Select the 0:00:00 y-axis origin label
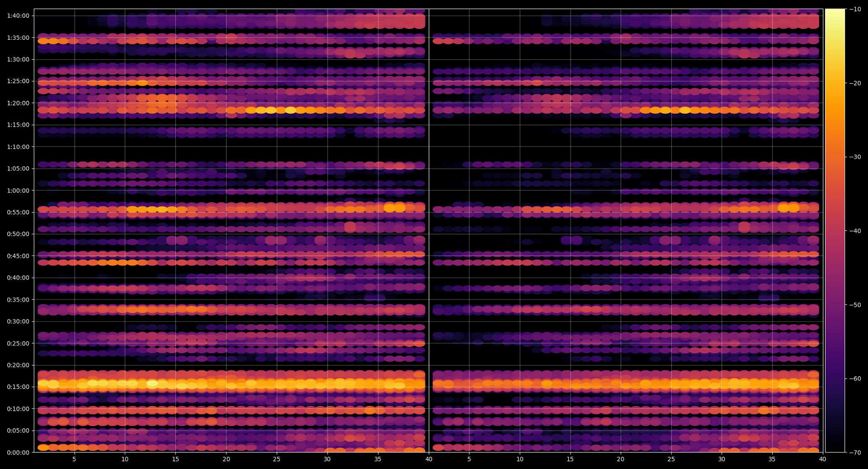The height and width of the screenshot is (469, 868). point(18,452)
